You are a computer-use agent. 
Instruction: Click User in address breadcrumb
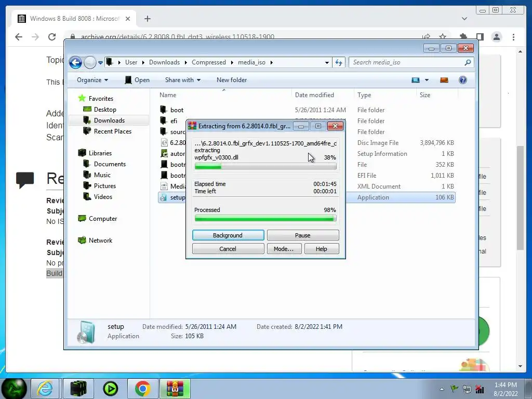point(131,62)
